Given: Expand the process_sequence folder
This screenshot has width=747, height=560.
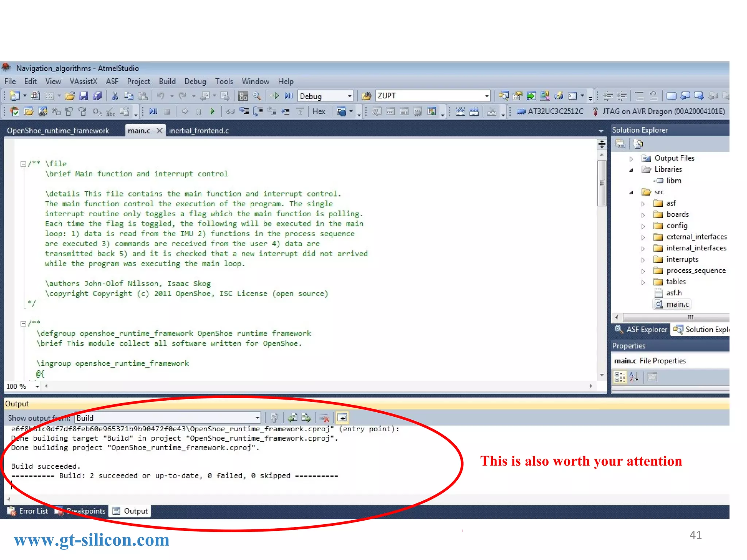Looking at the screenshot, I should [643, 271].
